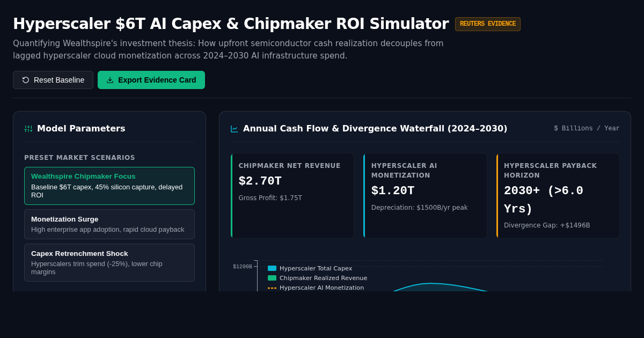Click the $1.20T monetization value
This screenshot has width=644, height=338.
[x=393, y=191]
